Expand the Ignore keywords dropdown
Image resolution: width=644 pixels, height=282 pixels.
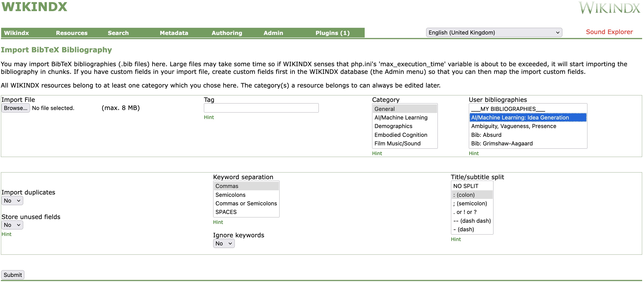pyautogui.click(x=223, y=244)
